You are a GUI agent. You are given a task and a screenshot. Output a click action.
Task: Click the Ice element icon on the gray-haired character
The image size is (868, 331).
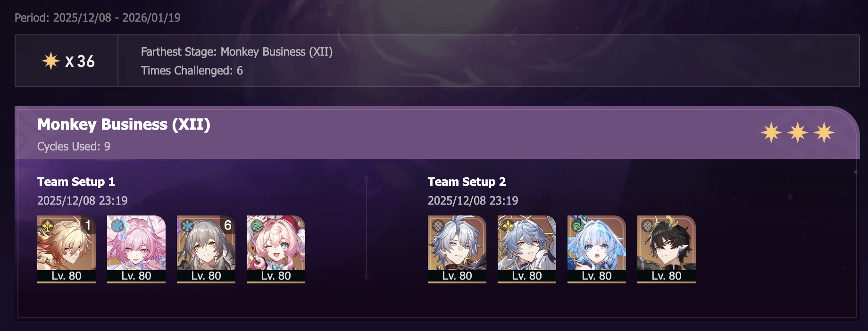187,226
